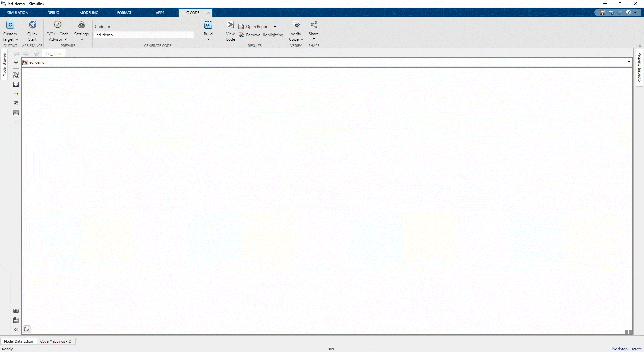This screenshot has width=644, height=362.
Task: Expand the Custom Target dropdown arrow
Action: point(17,39)
